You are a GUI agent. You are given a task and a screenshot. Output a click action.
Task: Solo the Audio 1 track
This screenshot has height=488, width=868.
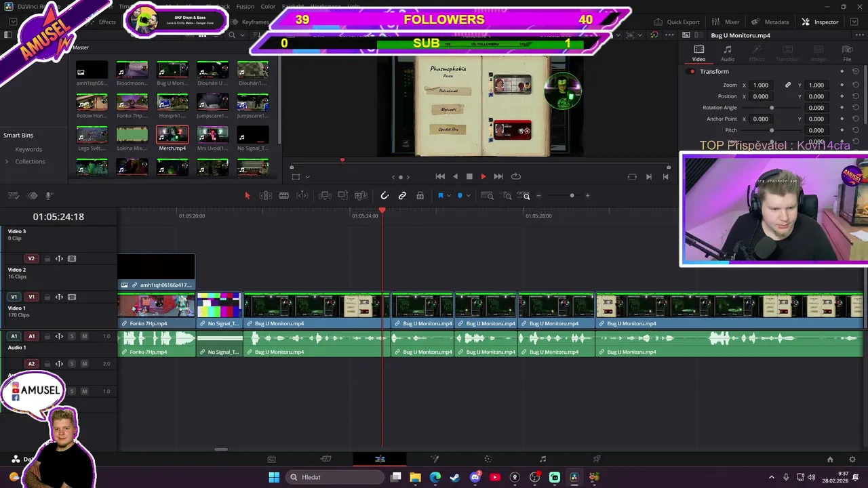click(x=72, y=336)
